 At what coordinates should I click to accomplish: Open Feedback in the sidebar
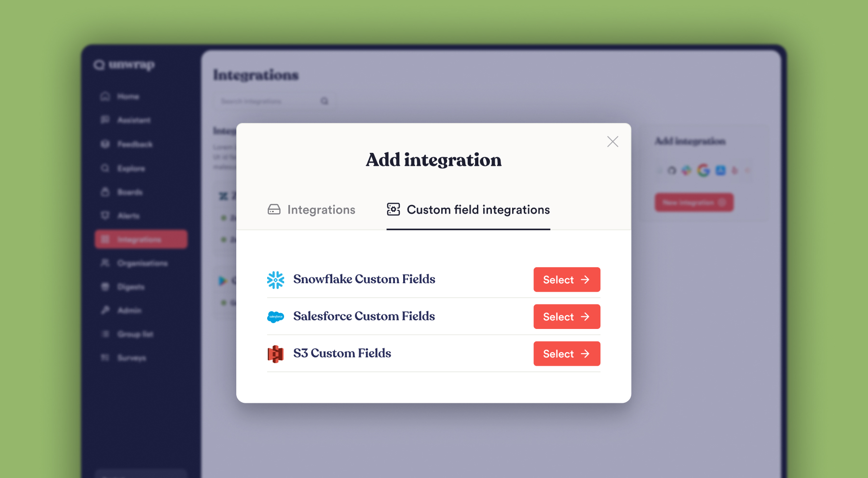(135, 144)
